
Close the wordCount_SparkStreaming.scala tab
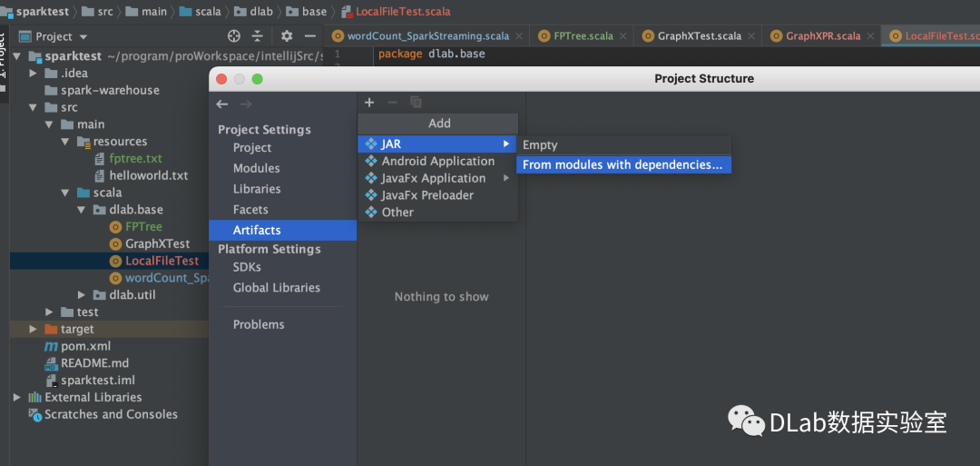tap(519, 36)
